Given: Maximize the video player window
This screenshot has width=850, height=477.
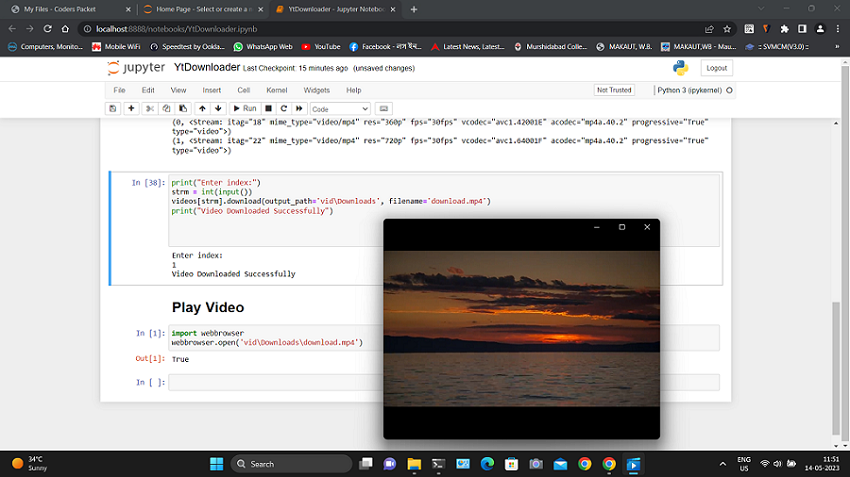Looking at the screenshot, I should pyautogui.click(x=622, y=227).
